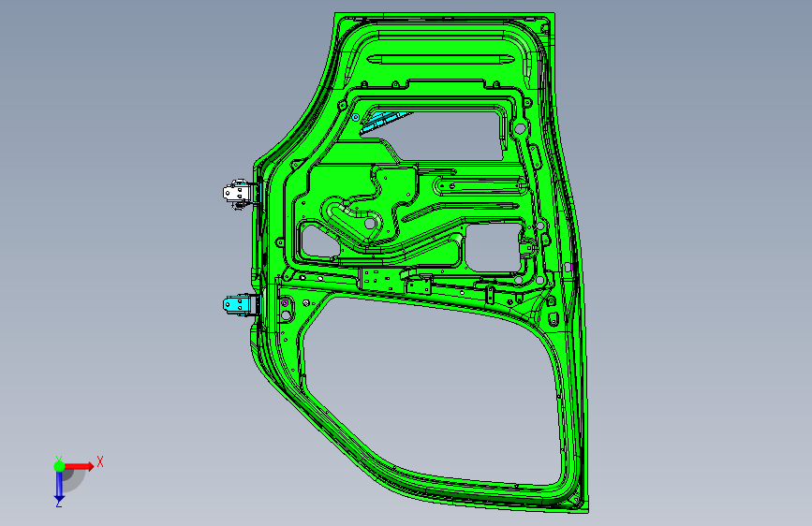Select the cyan triangular bracket in window opening
Image resolution: width=812 pixels, height=526 pixels.
[382, 121]
